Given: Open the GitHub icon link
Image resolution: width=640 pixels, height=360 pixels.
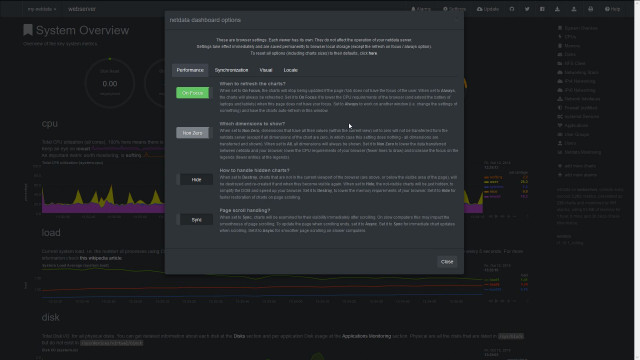Looking at the screenshot, I should tap(512, 9).
